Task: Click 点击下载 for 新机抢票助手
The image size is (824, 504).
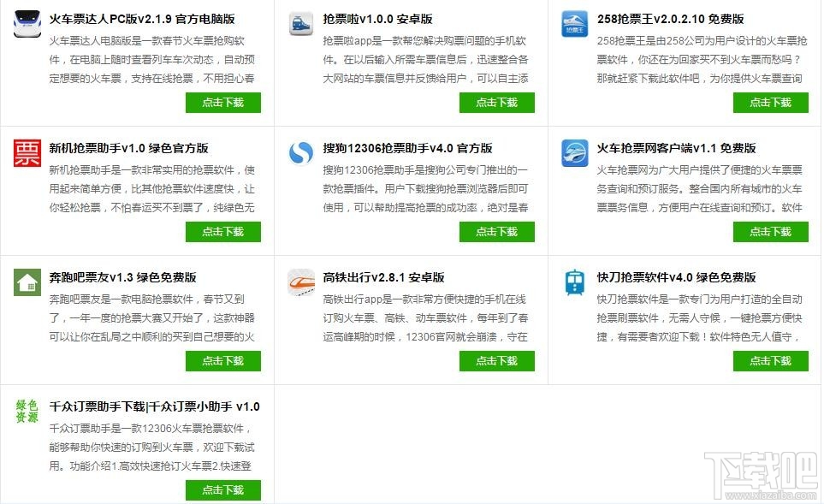Action: coord(223,232)
